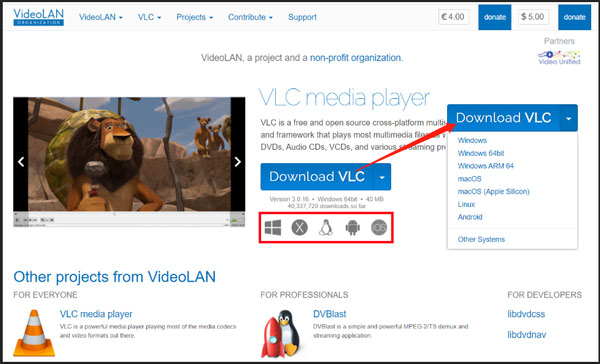Choose Other Systems download option
Screen dimensions: 600x364
481,239
